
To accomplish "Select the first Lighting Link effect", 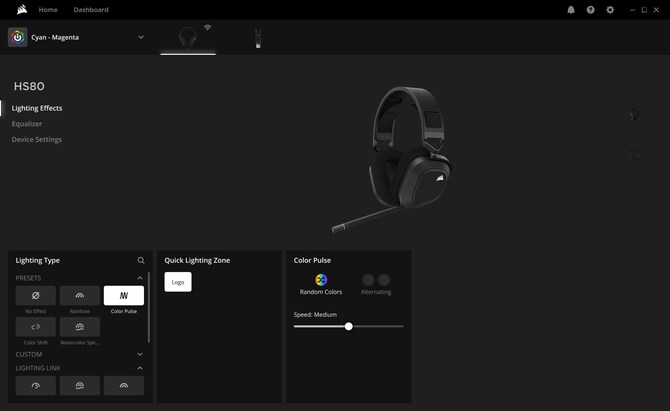I will (36, 385).
